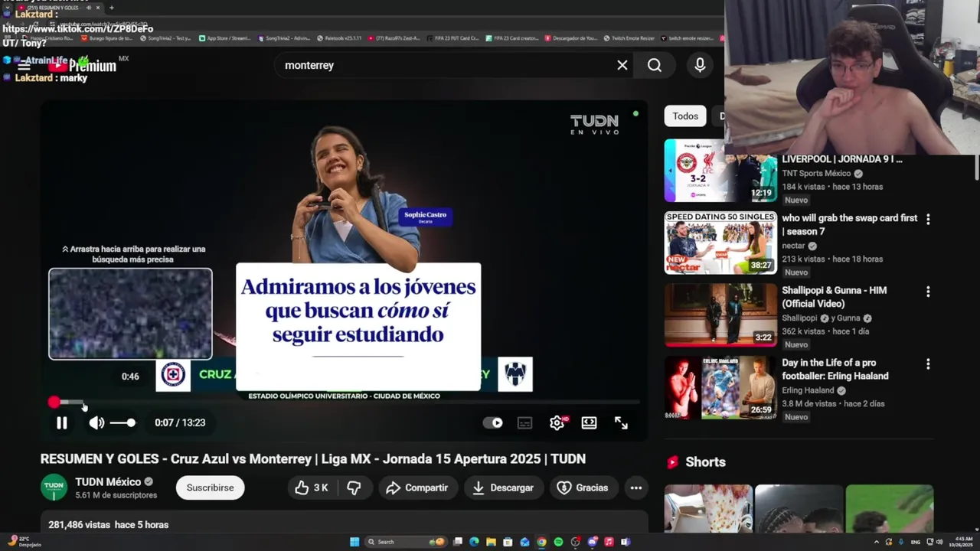Image resolution: width=980 pixels, height=551 pixels.
Task: Enter fullscreen with the expand icon
Action: [x=621, y=422]
